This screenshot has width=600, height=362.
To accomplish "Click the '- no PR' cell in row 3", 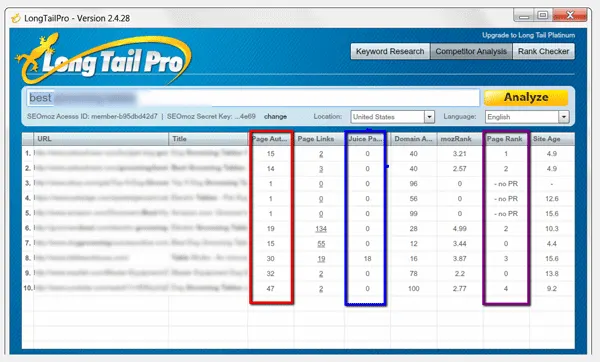I will click(506, 184).
